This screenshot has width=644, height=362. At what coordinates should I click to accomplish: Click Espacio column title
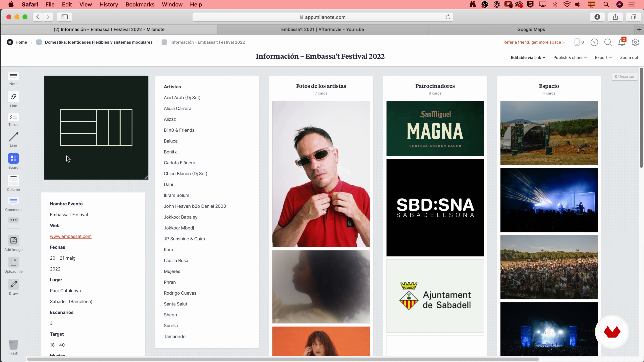pos(549,86)
